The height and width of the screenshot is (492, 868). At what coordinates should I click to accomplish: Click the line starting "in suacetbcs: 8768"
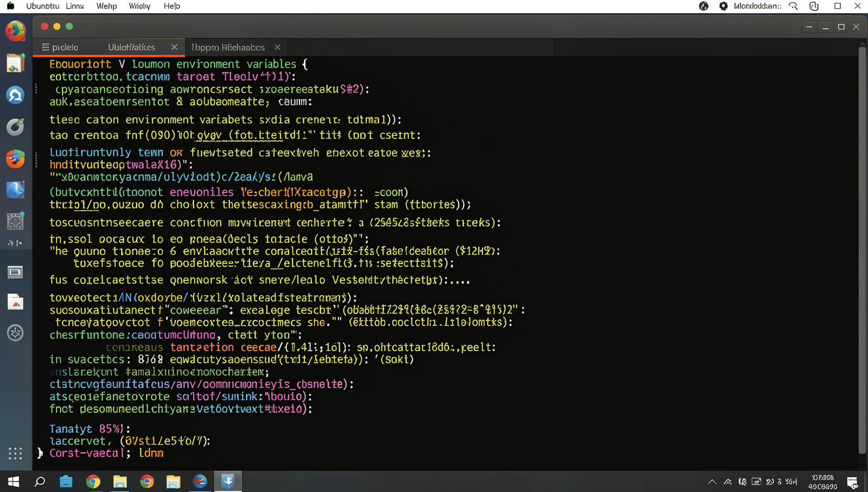(x=232, y=359)
